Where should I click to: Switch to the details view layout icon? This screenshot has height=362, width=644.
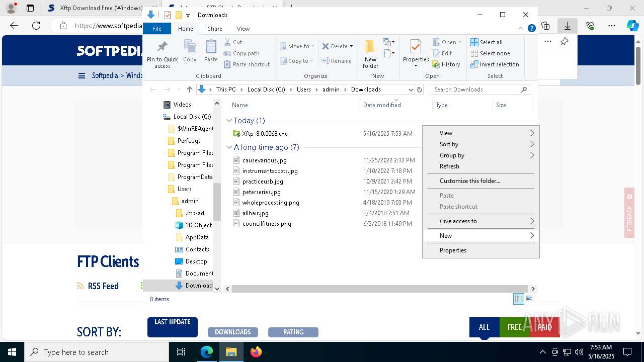click(x=519, y=299)
